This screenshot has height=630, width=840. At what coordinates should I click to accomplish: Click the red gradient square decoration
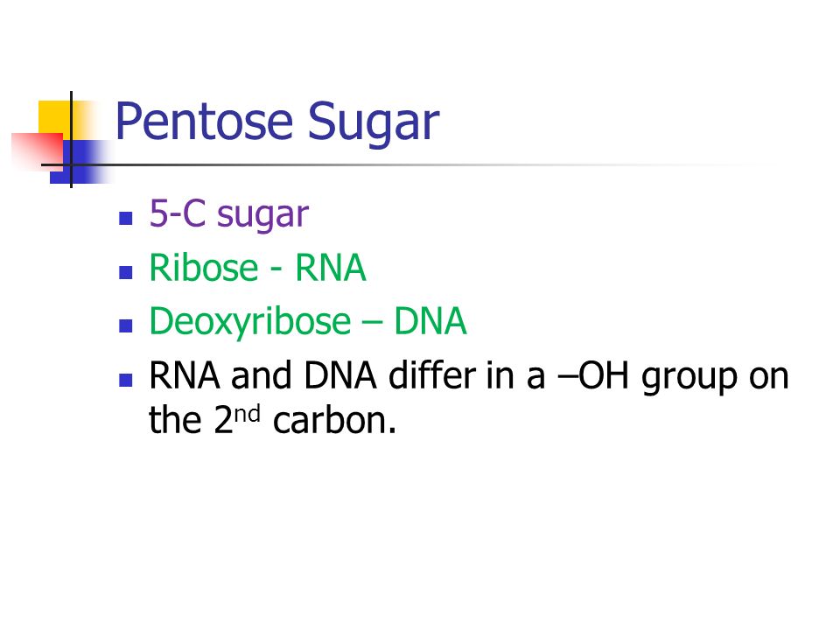coord(37,150)
